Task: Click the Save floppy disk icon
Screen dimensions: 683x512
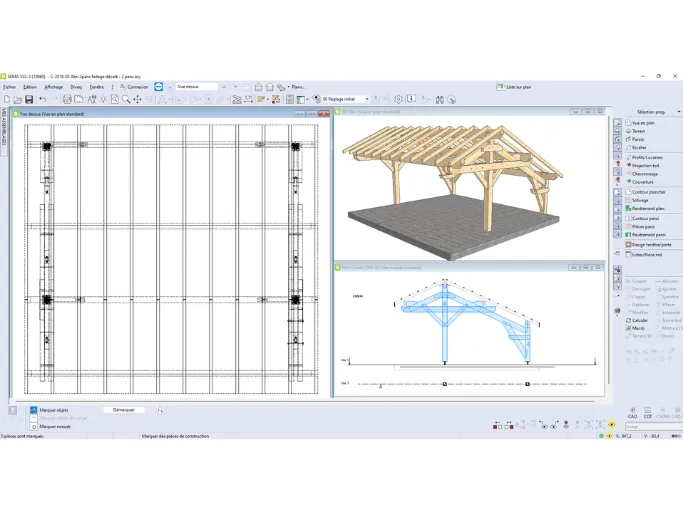Action: 29,99
